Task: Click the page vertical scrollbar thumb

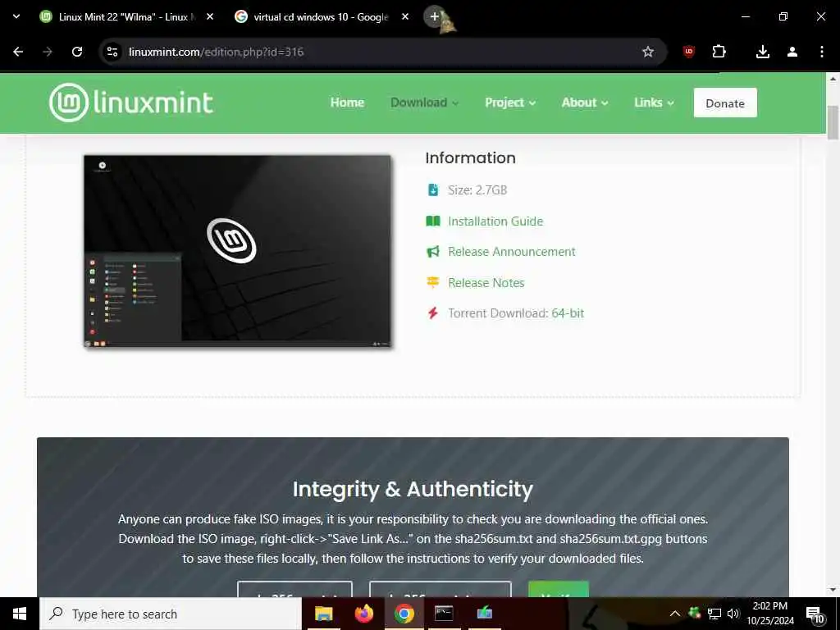Action: click(x=833, y=123)
